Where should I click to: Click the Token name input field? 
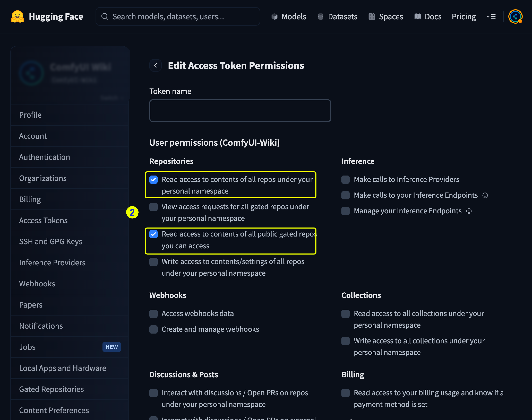click(x=240, y=111)
